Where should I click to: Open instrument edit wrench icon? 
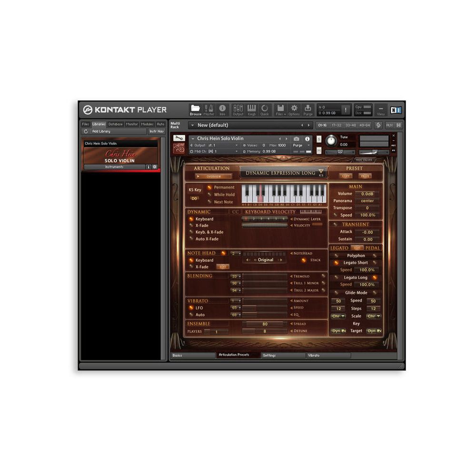pos(179,138)
